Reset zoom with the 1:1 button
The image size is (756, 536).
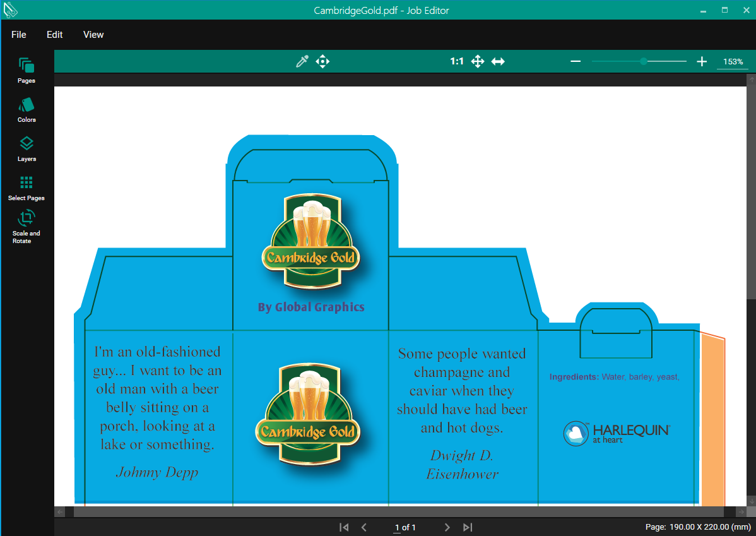(457, 61)
